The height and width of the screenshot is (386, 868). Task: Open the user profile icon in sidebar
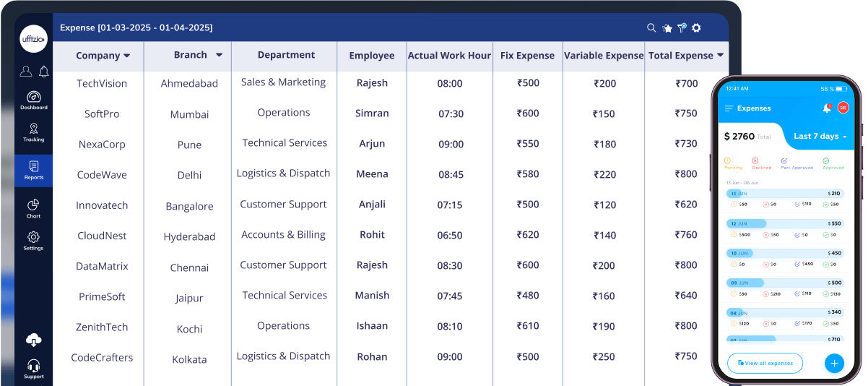(26, 71)
